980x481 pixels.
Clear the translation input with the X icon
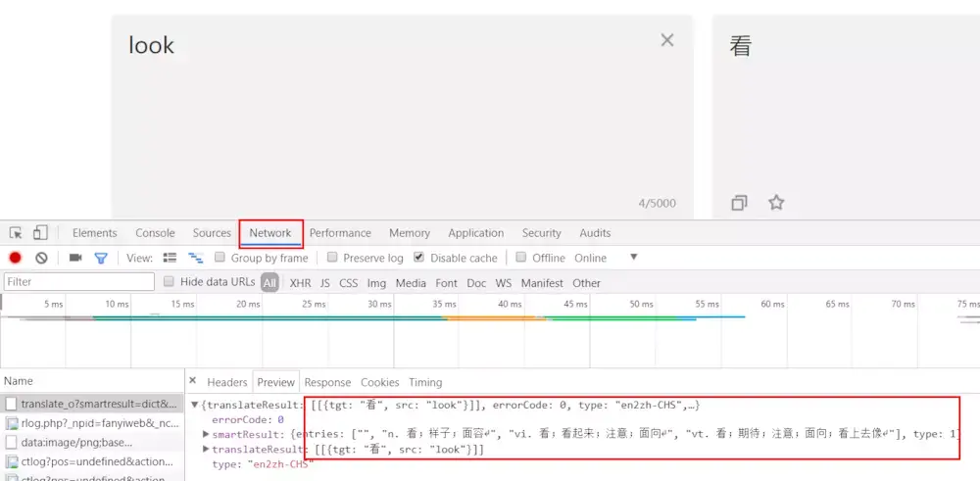[666, 40]
